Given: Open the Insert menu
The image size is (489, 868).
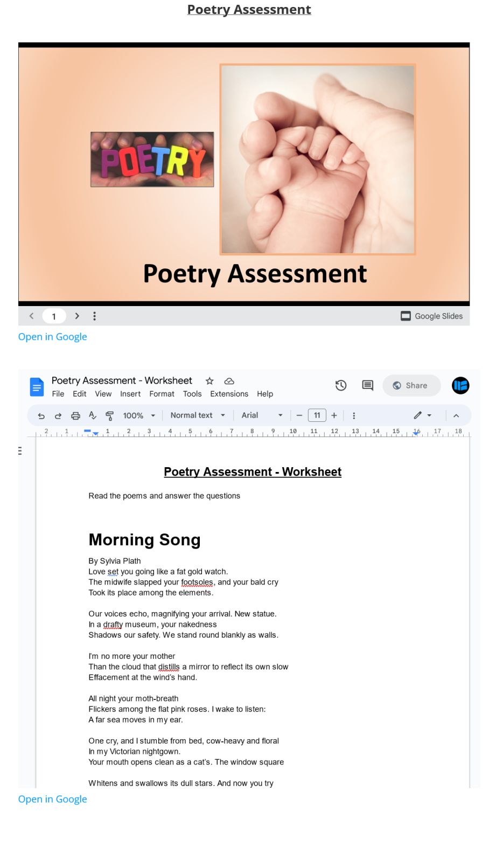Looking at the screenshot, I should (x=130, y=394).
